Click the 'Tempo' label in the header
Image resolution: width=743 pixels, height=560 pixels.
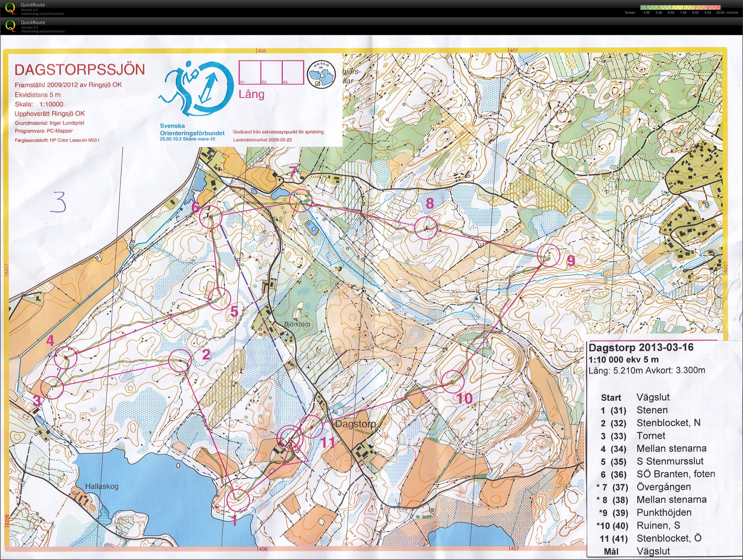tap(630, 13)
